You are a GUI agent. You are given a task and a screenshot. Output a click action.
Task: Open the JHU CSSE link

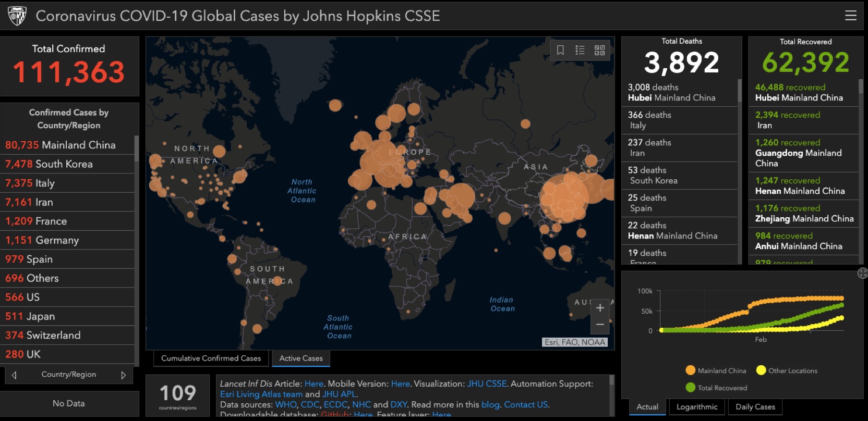click(x=487, y=384)
